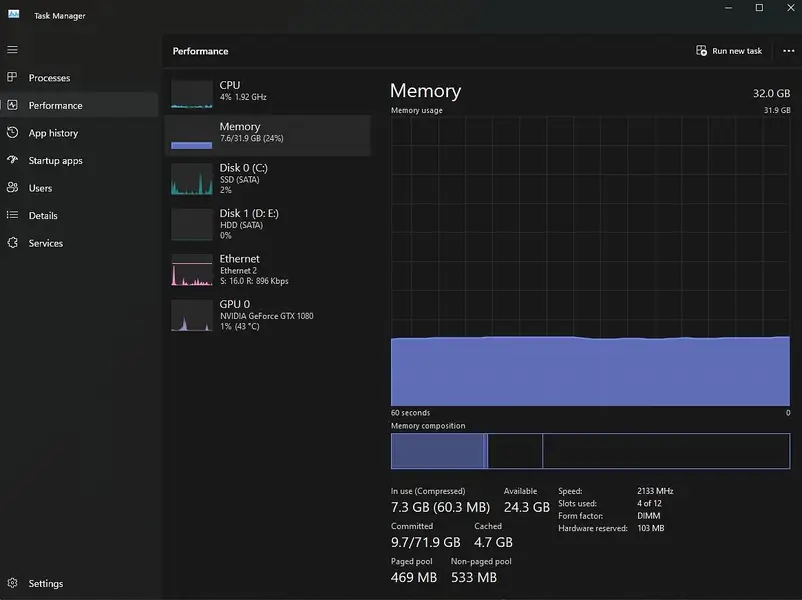This screenshot has width=802, height=600.
Task: Click the free segment of Memory composition
Action: point(666,451)
